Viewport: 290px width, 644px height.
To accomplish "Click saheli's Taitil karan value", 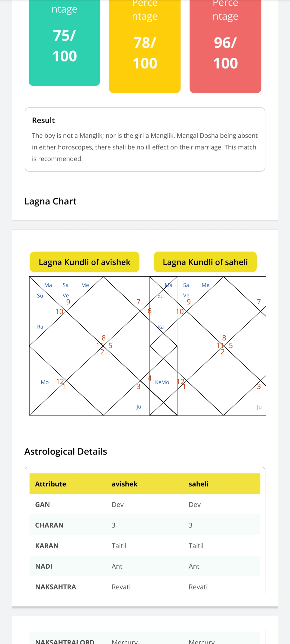I will click(x=196, y=546).
